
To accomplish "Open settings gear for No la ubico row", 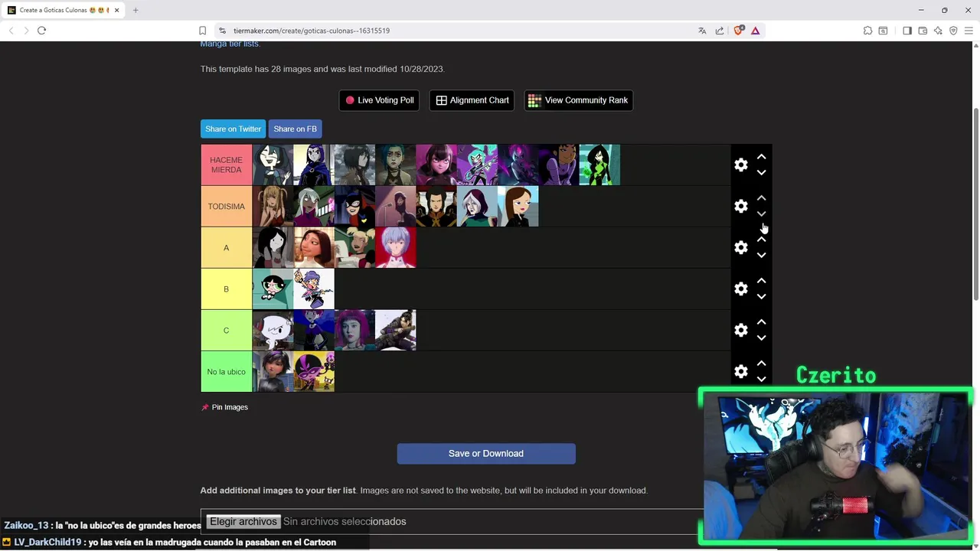I will [740, 371].
